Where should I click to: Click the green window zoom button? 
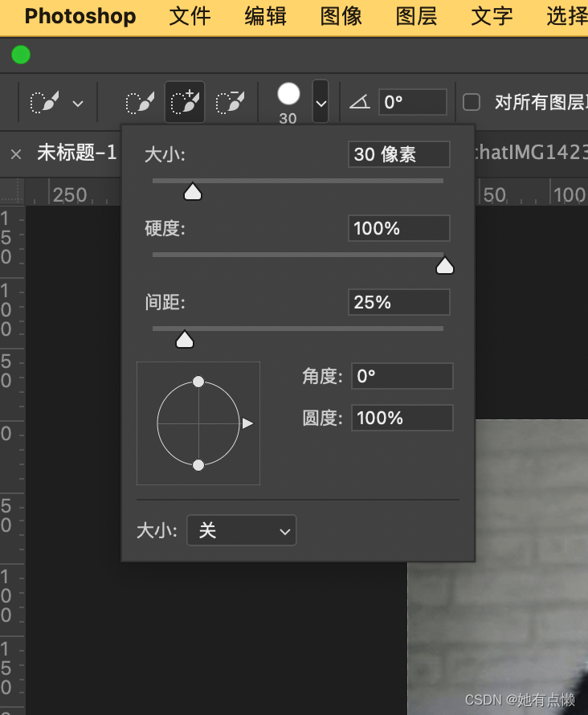click(x=21, y=55)
